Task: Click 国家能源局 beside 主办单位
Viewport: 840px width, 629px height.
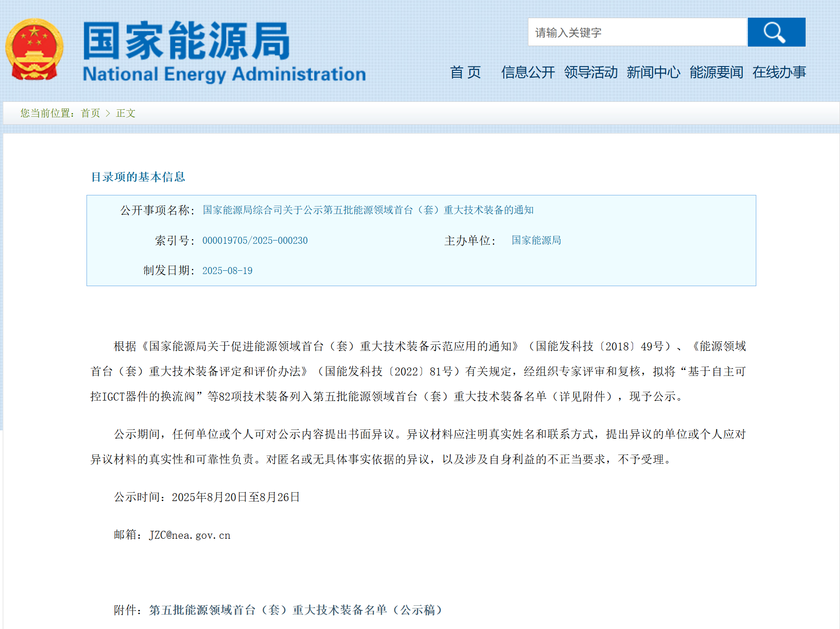Action: [x=536, y=241]
